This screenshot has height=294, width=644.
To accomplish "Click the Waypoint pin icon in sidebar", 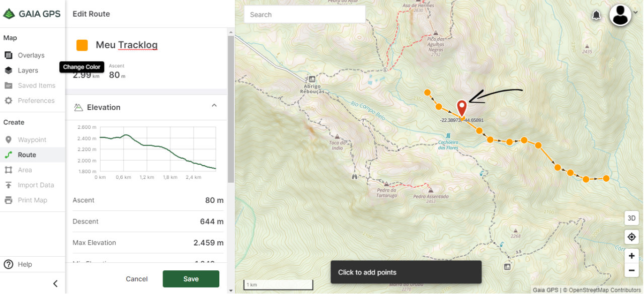I will 8,140.
